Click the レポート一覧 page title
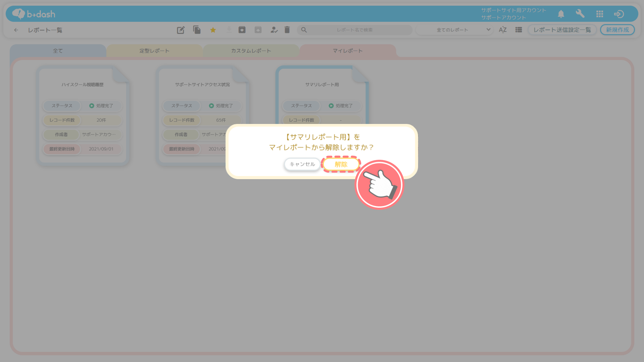Screen dimensions: 644x362 point(45,30)
